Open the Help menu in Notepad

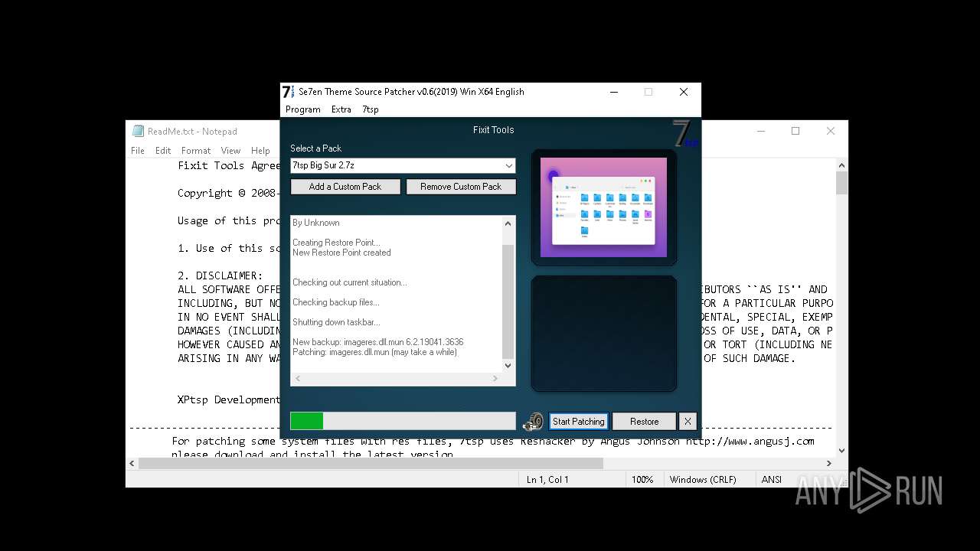pos(260,151)
